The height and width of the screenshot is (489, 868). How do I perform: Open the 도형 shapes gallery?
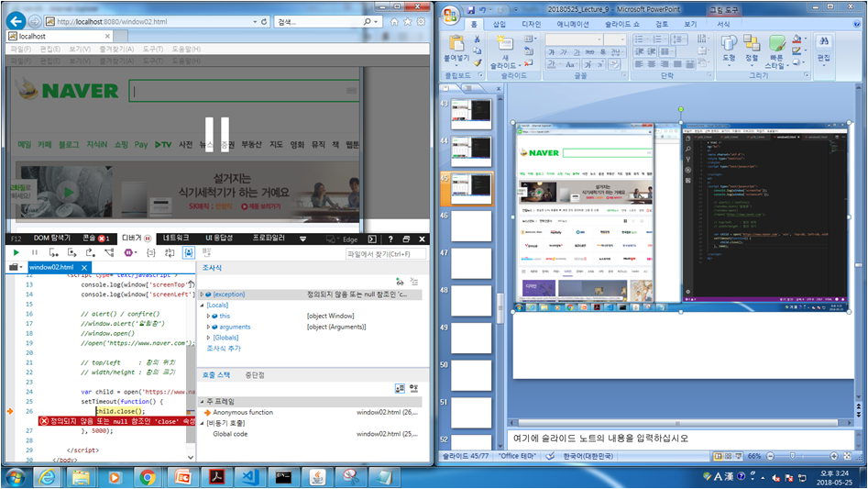pyautogui.click(x=729, y=49)
